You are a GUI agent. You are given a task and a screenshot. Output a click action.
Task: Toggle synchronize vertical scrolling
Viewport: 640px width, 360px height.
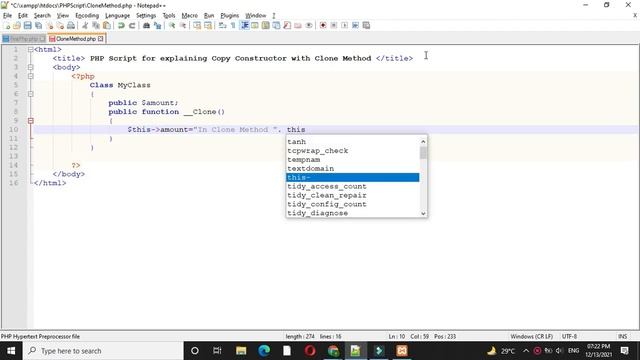click(197, 25)
